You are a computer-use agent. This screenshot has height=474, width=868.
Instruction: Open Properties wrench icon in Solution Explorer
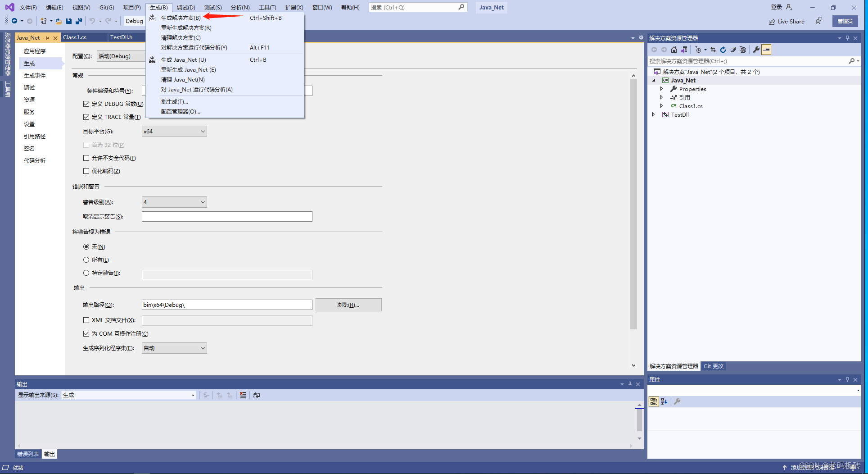[756, 50]
